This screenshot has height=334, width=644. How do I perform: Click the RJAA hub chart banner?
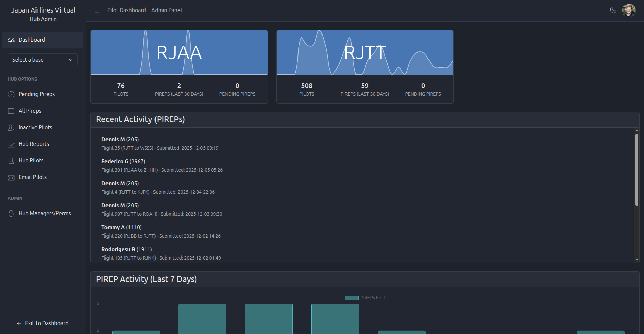tap(179, 53)
